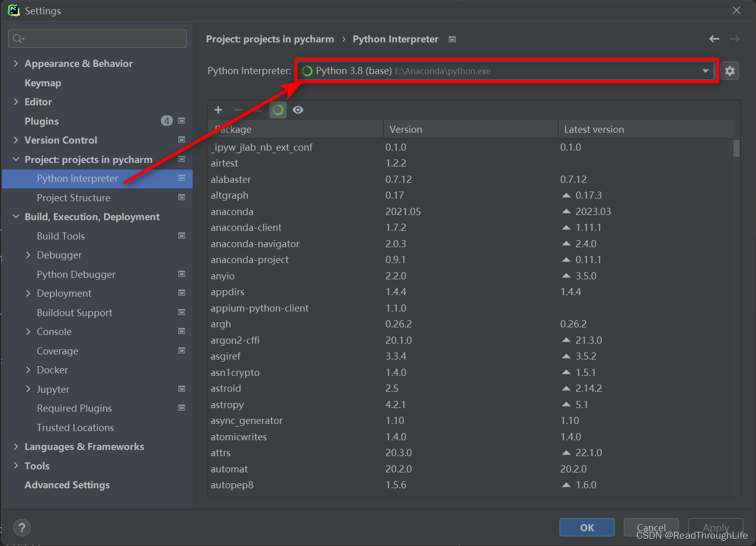Image resolution: width=756 pixels, height=546 pixels.
Task: Toggle show early releases eye icon
Action: (x=298, y=110)
